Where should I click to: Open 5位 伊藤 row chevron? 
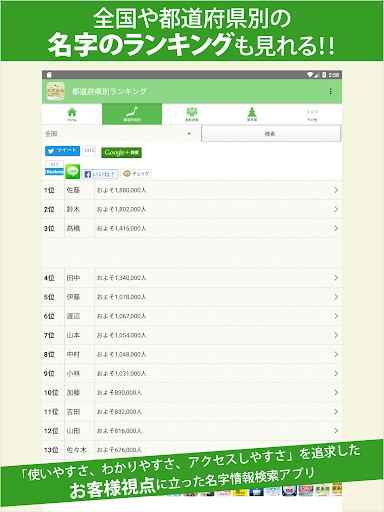(x=336, y=297)
